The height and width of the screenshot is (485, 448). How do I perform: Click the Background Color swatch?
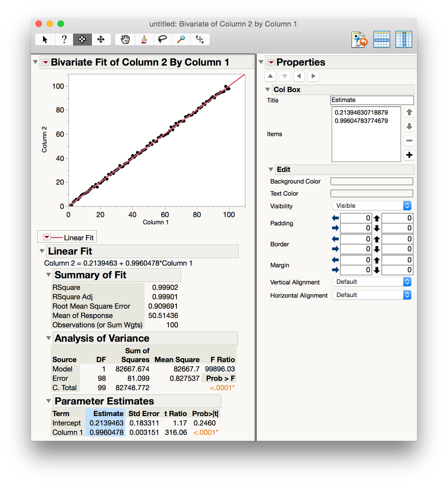click(x=372, y=181)
